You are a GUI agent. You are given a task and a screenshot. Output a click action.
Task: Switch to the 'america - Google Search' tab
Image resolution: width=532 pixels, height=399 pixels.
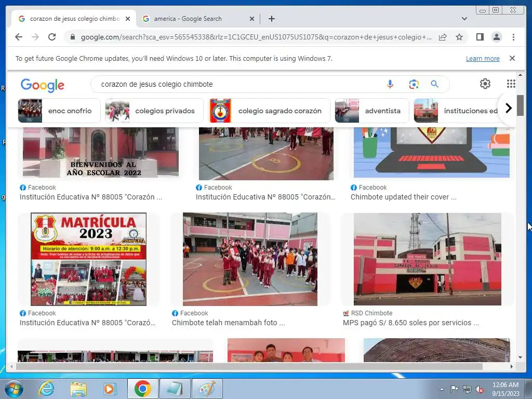point(198,19)
